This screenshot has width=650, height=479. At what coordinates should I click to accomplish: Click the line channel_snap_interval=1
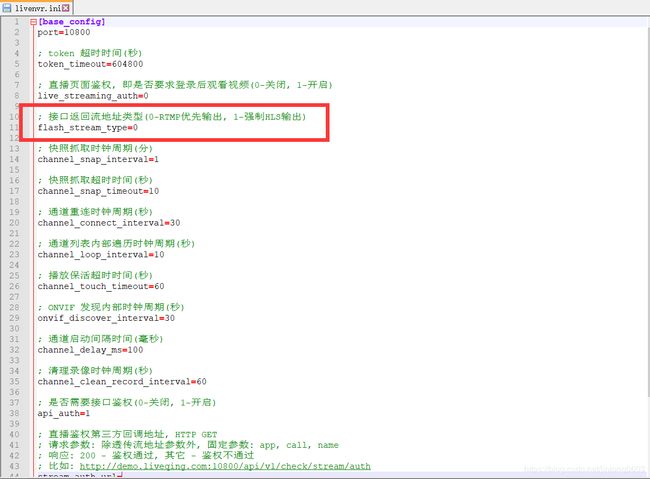pos(98,159)
